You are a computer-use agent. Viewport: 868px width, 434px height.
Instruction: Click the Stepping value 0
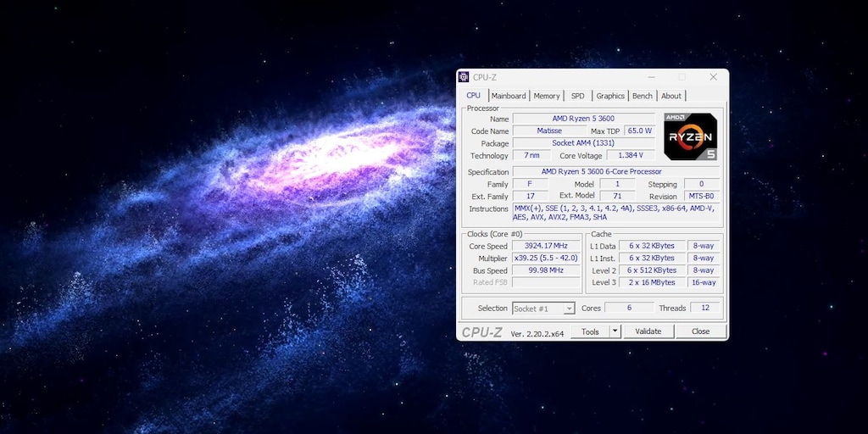(702, 184)
